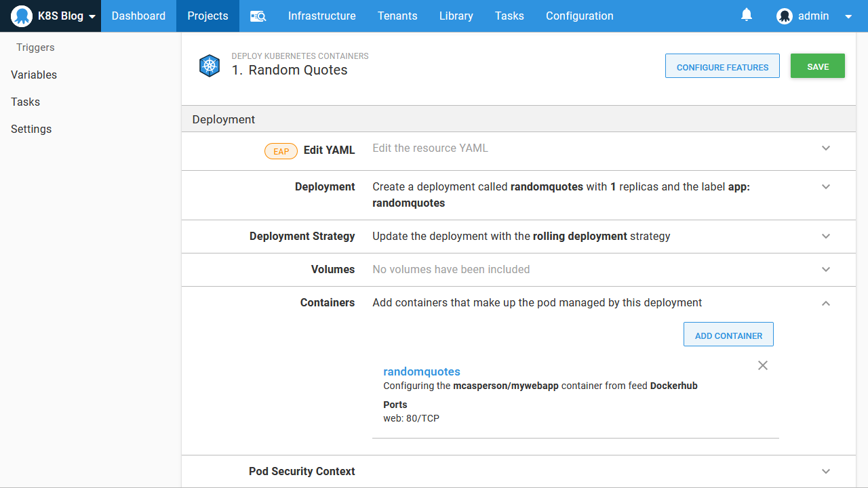Click the Octopus Deploy logo icon
Screen dimensions: 868x488
click(22, 16)
